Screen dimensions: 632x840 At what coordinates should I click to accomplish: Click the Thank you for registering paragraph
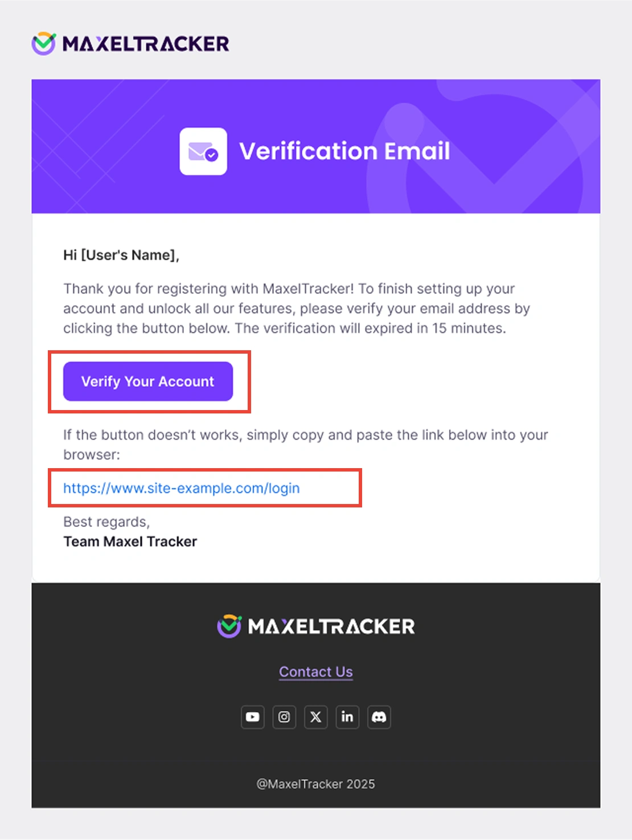click(x=297, y=309)
